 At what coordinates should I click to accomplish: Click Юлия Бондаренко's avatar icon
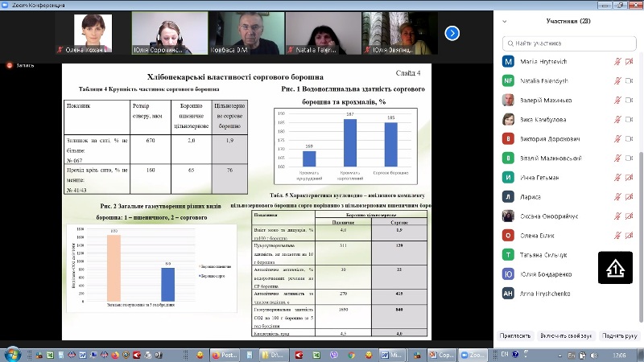click(x=508, y=274)
